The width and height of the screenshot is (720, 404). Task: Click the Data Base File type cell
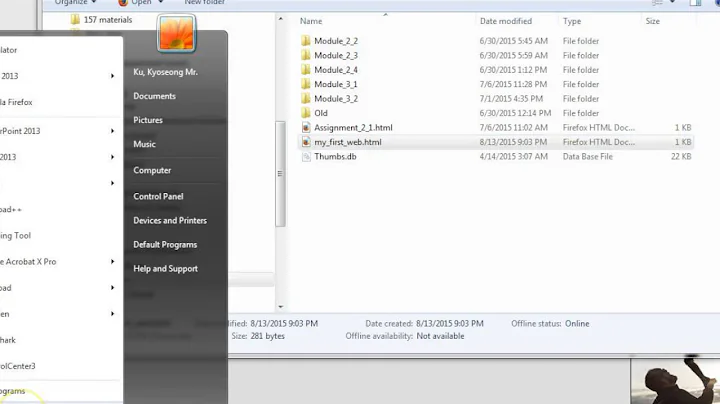pyautogui.click(x=588, y=157)
